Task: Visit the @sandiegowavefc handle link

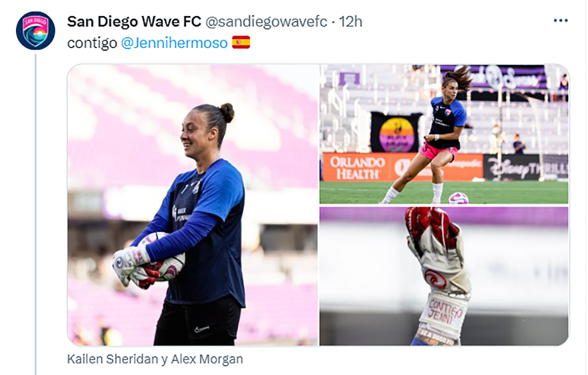Action: 266,22
